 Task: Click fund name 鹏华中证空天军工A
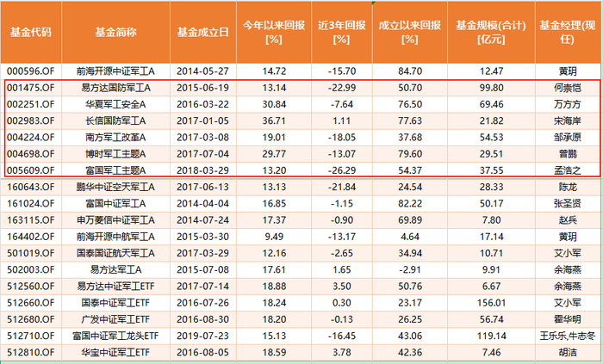click(x=115, y=187)
